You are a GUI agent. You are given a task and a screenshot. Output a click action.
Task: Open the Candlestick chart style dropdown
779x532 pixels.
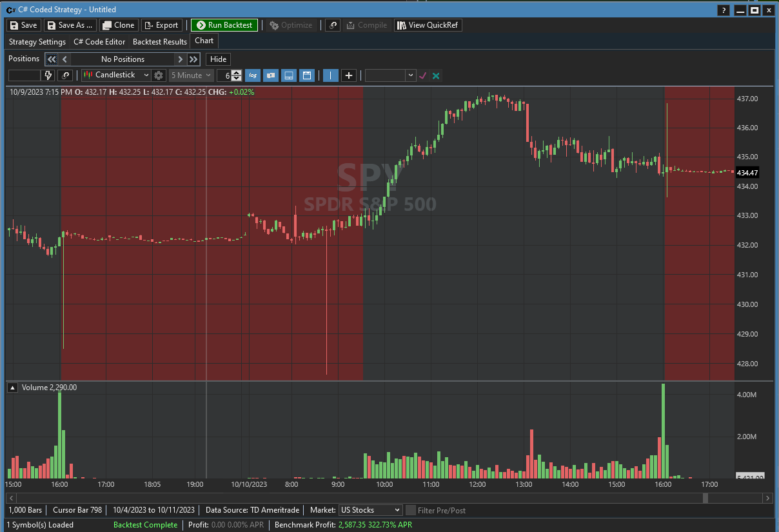point(116,75)
